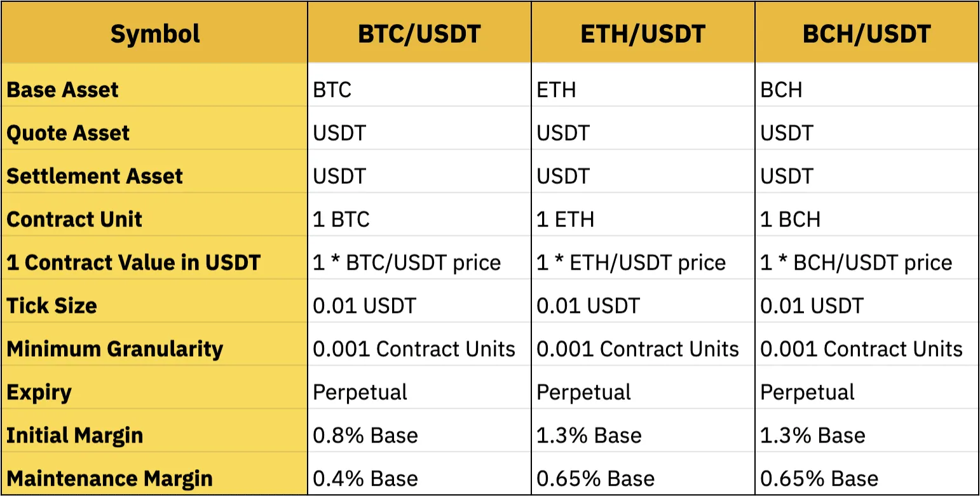Click the 1 * ETH/USDT price cell
The height and width of the screenshot is (496, 980).
click(x=631, y=263)
